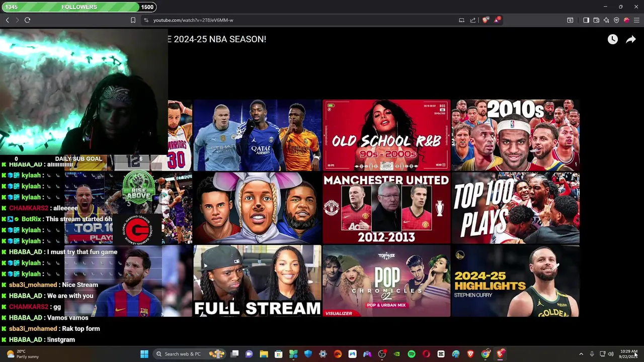Viewport: 644px width, 362px height.
Task: Open Brave Shields lion icon
Action: click(486, 20)
